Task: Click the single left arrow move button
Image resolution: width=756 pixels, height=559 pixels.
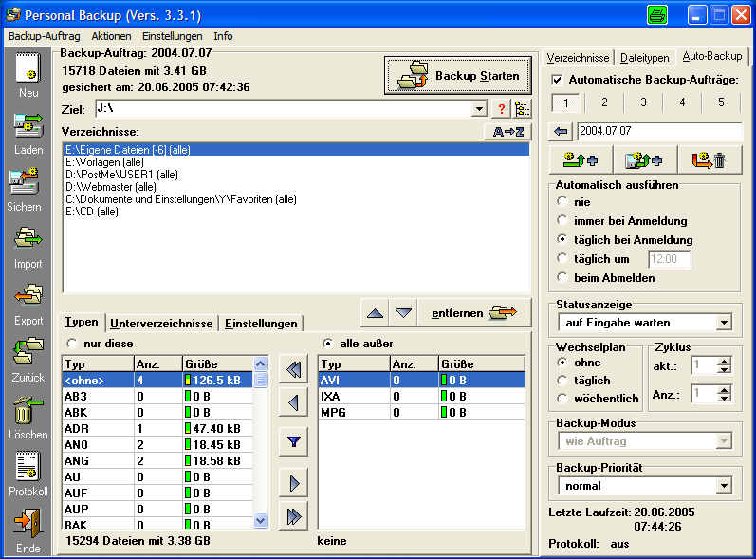Action: tap(293, 402)
